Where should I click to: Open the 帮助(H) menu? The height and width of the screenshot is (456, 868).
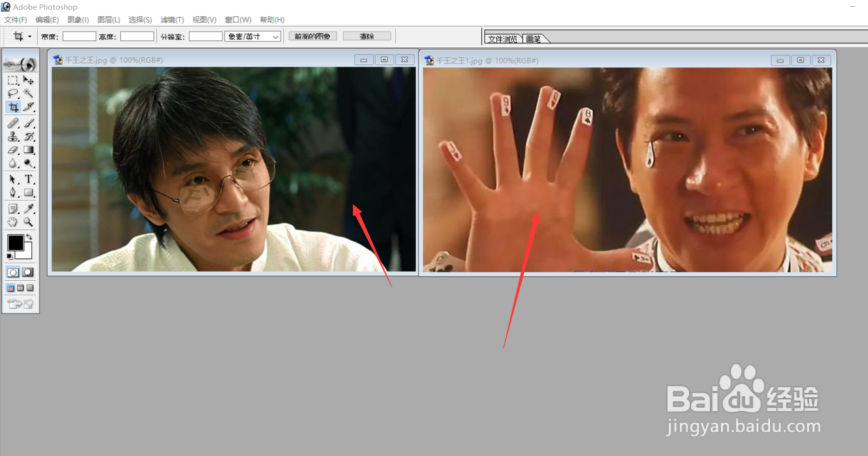(272, 20)
